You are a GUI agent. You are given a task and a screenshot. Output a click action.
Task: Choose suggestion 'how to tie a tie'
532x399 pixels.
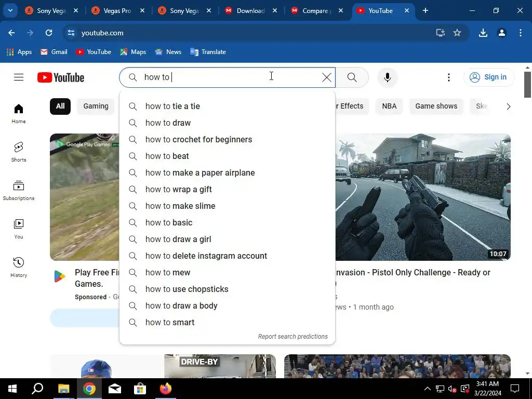click(x=228, y=106)
